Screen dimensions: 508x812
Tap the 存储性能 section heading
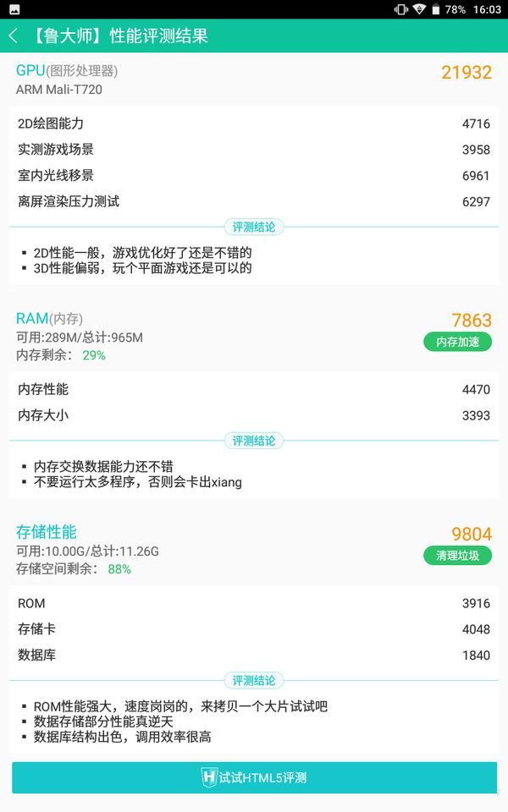(x=47, y=532)
